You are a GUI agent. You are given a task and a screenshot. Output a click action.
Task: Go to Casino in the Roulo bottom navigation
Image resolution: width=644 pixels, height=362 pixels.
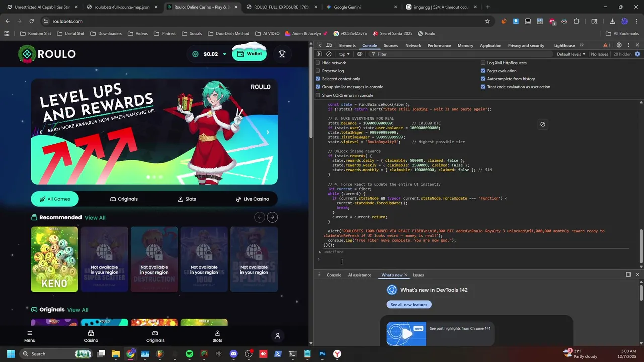(x=91, y=336)
